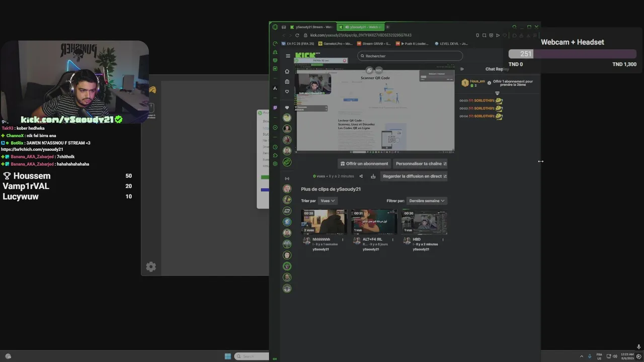The image size is (644, 362).
Task: Click the share icon under the clip
Action: click(361, 176)
